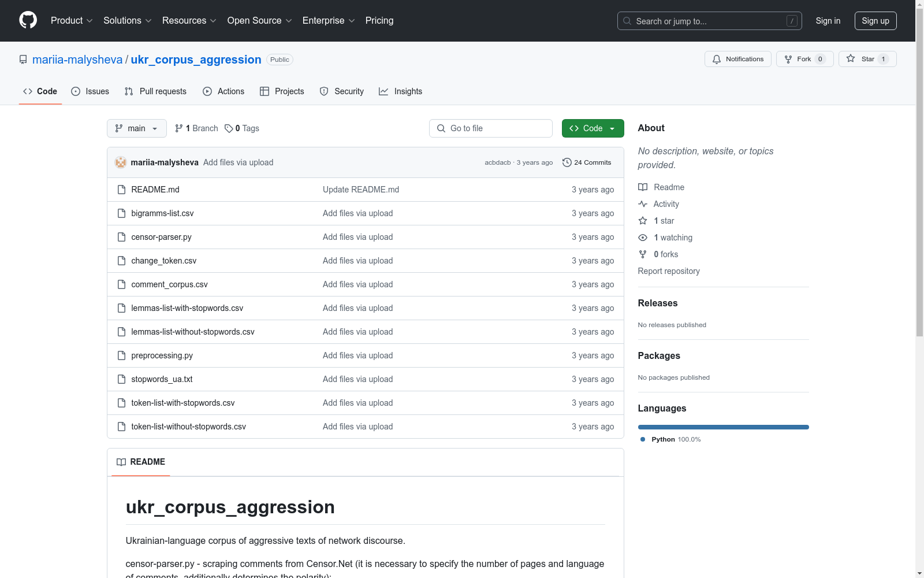924x578 pixels.
Task: Switch to the Projects tab
Action: pyautogui.click(x=282, y=91)
